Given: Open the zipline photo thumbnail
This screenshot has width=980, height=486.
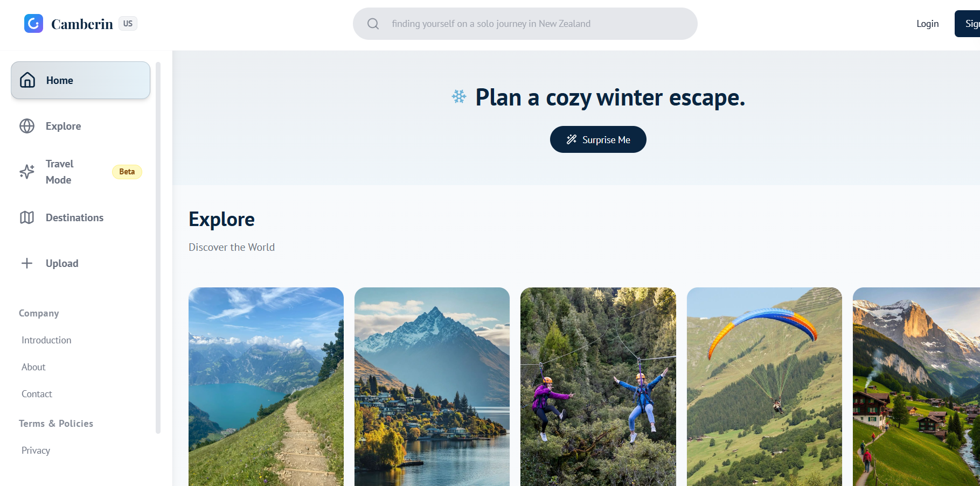Looking at the screenshot, I should coord(598,386).
